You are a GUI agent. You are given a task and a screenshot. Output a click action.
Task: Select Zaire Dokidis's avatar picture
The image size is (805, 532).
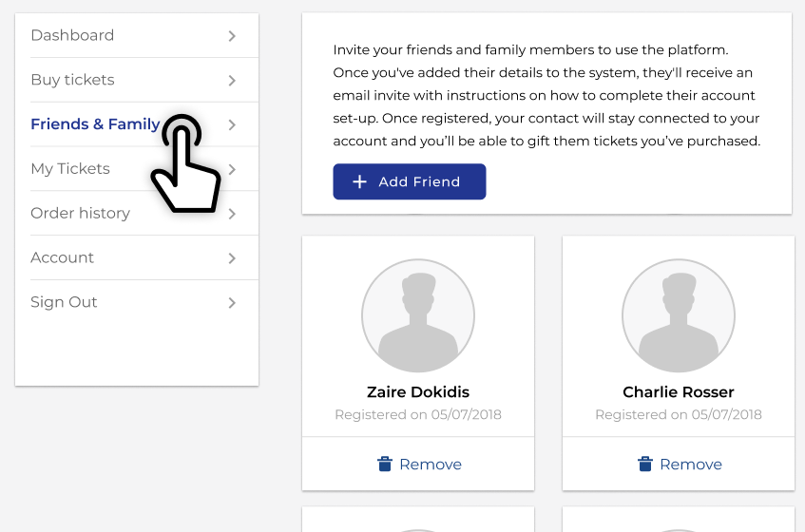pyautogui.click(x=418, y=315)
